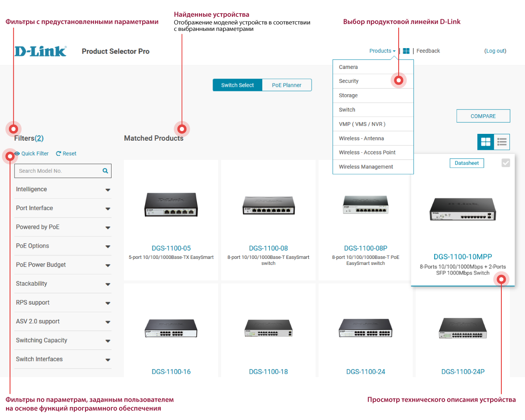Image resolution: width=525 pixels, height=420 pixels.
Task: Switch to list view layout
Action: 502,142
